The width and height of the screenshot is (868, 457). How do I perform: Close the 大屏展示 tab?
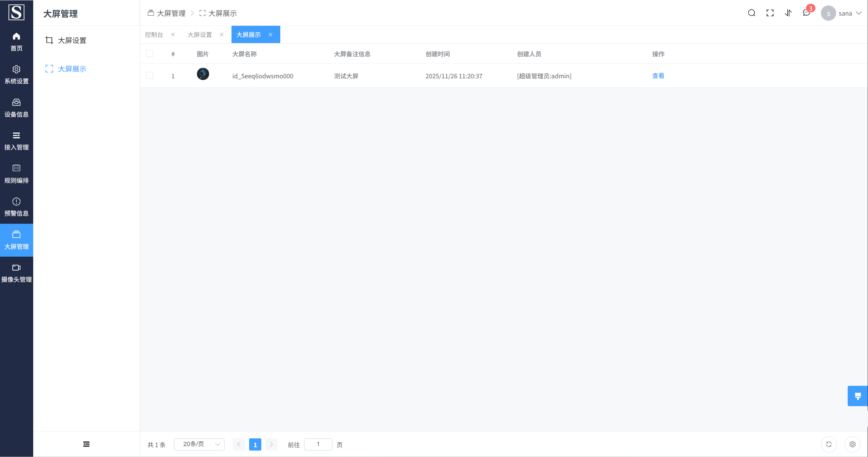[x=270, y=35]
